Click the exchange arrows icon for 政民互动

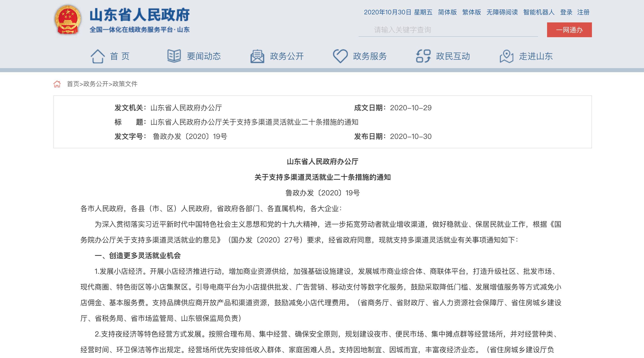(423, 56)
